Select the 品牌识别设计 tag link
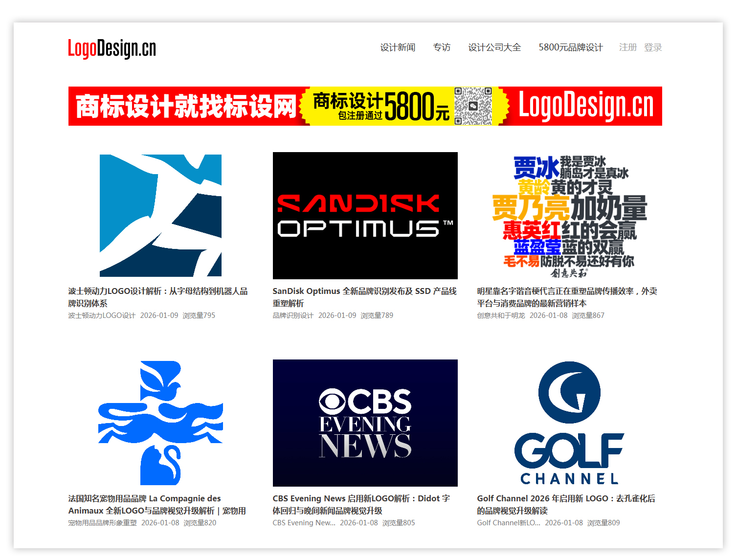 293,315
